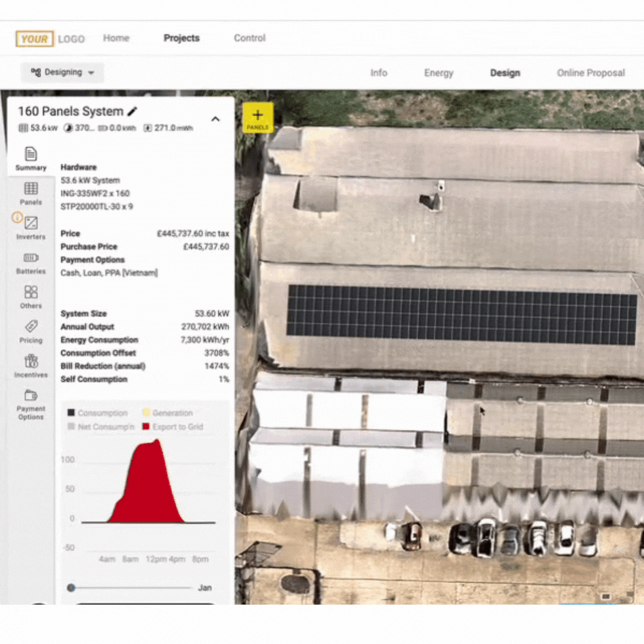Screen dimensions: 644x644
Task: Open the Incentives section in sidebar
Action: click(31, 366)
